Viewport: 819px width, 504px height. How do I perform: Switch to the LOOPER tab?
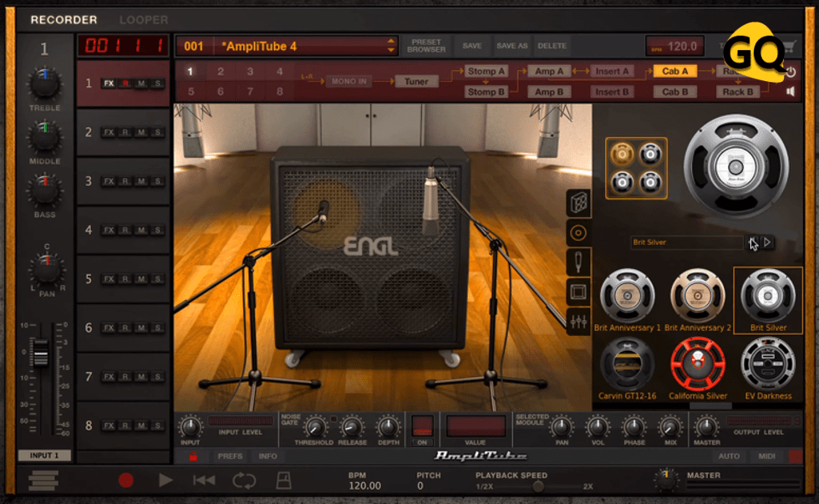click(x=144, y=20)
